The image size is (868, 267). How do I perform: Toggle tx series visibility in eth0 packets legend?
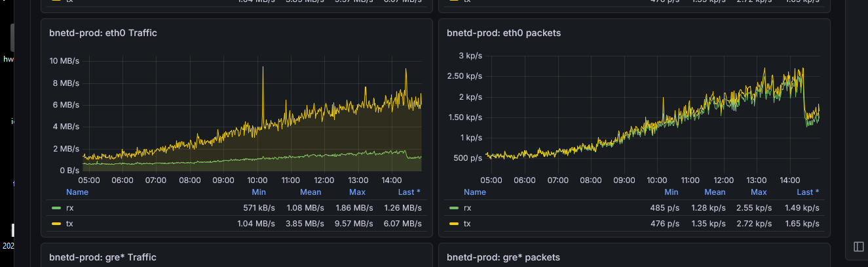467,224
